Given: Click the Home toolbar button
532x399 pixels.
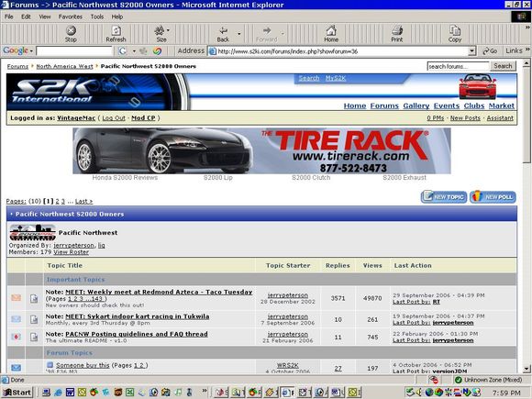Looking at the screenshot, I should pyautogui.click(x=331, y=34).
